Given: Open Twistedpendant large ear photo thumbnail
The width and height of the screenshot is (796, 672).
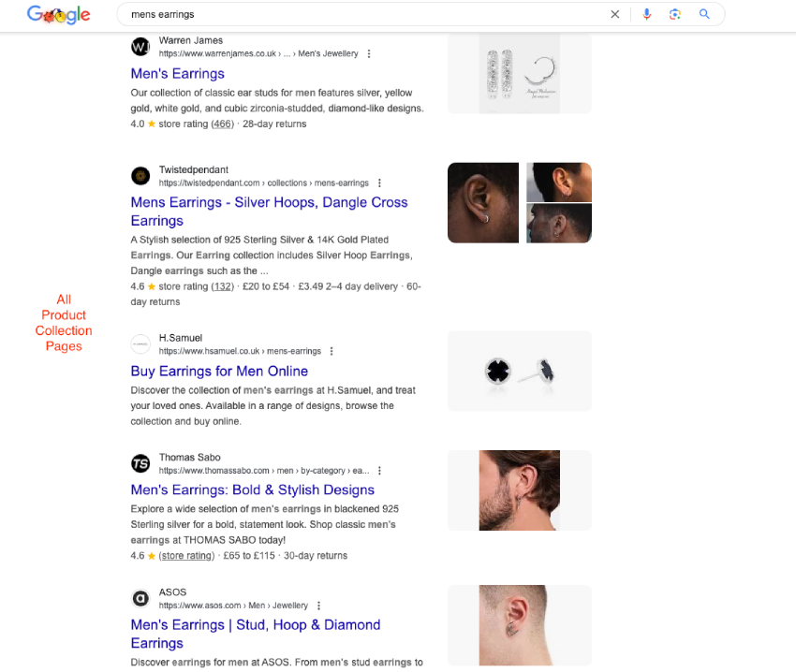Looking at the screenshot, I should pos(483,203).
